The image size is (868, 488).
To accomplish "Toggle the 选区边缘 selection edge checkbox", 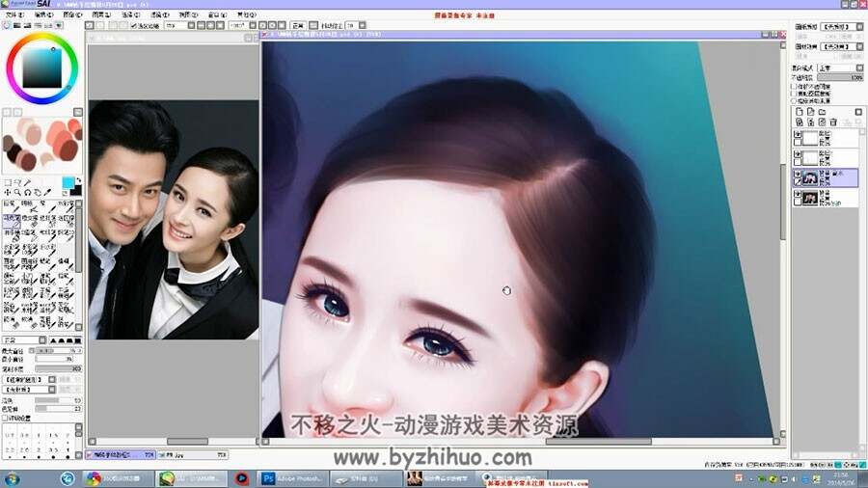I will tap(134, 25).
